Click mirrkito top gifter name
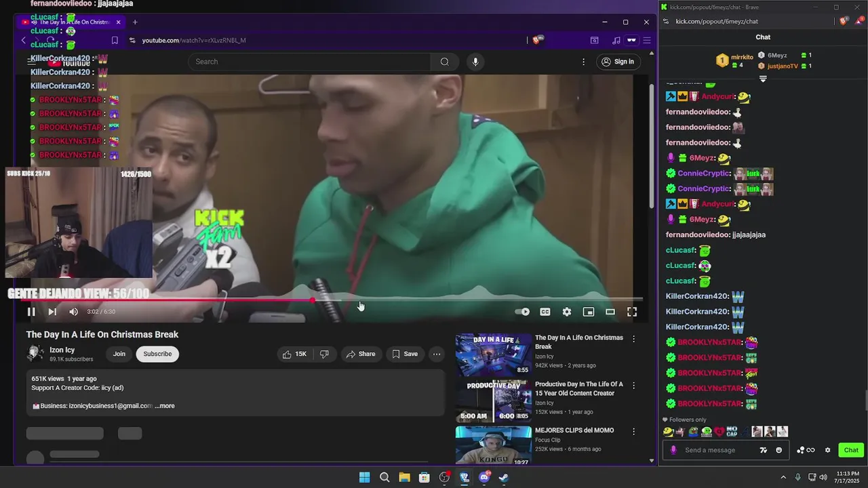The height and width of the screenshot is (488, 868). pos(742,58)
